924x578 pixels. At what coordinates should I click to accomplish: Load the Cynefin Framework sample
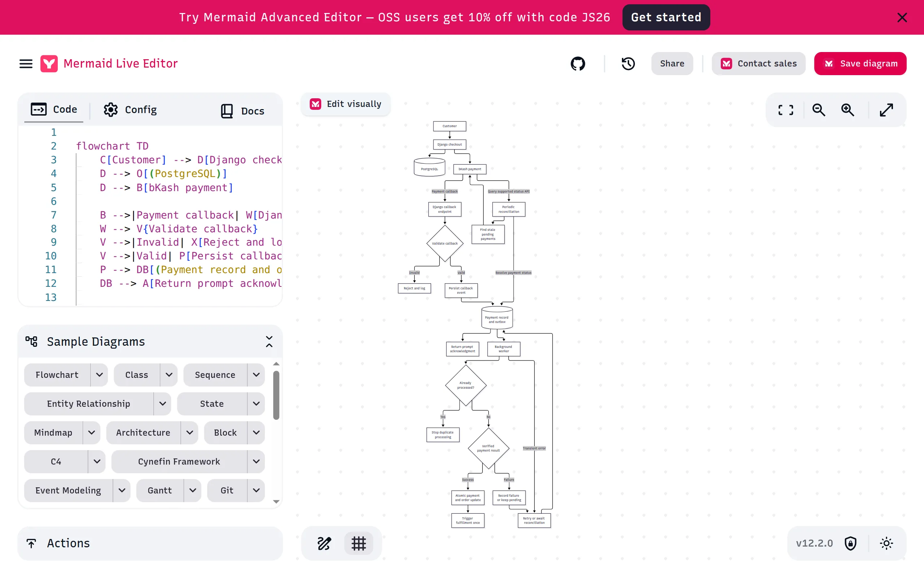(179, 461)
